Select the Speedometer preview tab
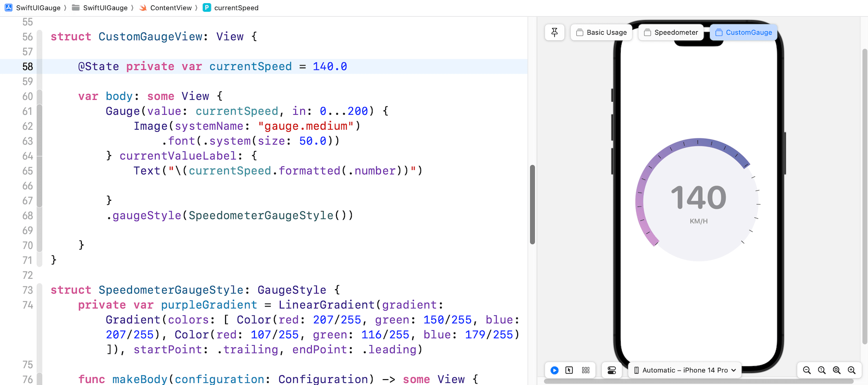This screenshot has width=868, height=385. [x=671, y=33]
